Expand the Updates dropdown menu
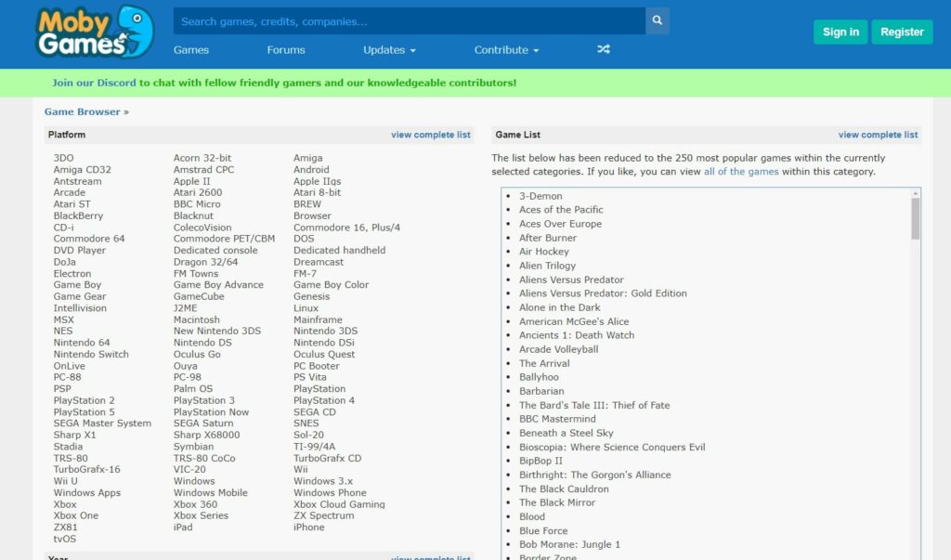Viewport: 951px width, 560px height. 389,50
